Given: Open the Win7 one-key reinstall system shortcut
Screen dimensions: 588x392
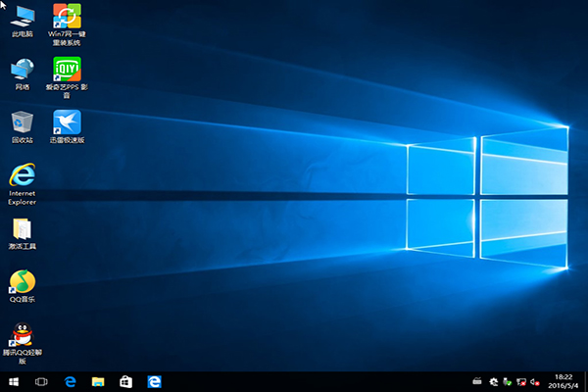Looking at the screenshot, I should (x=66, y=17).
